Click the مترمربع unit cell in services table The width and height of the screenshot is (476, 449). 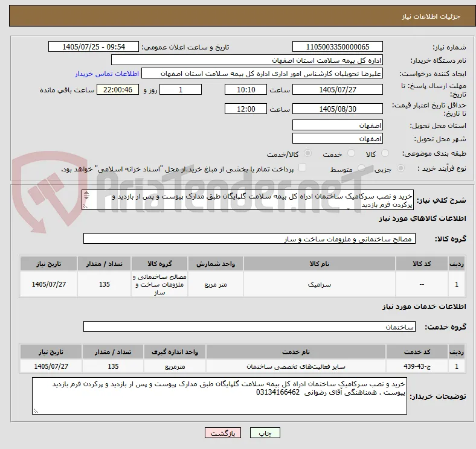click(175, 366)
